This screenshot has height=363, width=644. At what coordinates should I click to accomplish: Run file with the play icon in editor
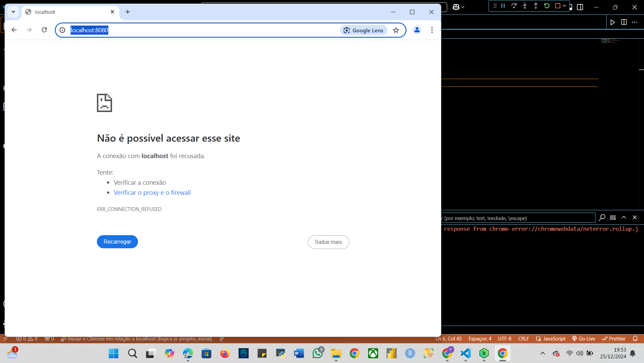click(613, 22)
